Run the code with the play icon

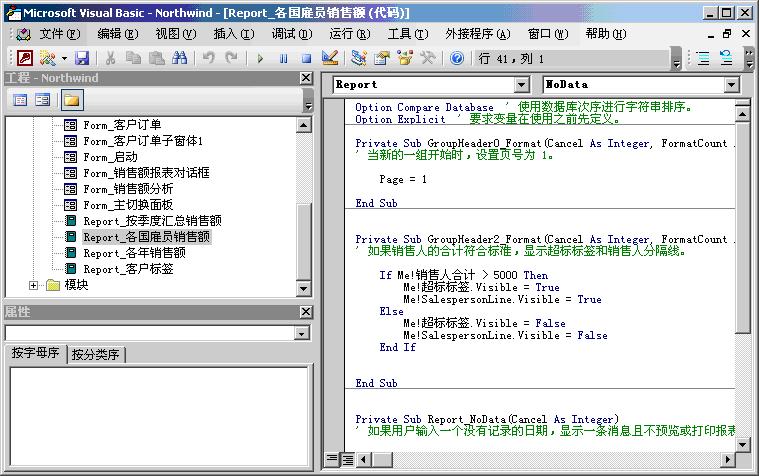(260, 58)
